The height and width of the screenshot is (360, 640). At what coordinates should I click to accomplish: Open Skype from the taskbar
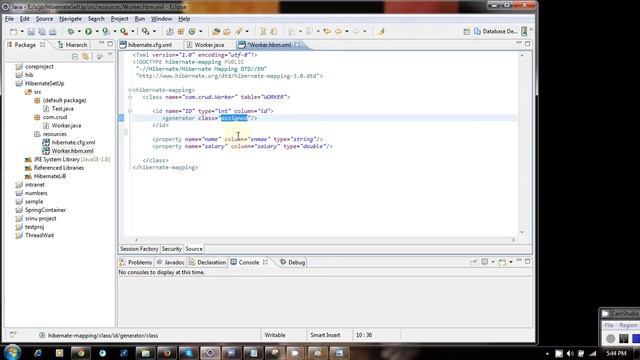coord(188,353)
